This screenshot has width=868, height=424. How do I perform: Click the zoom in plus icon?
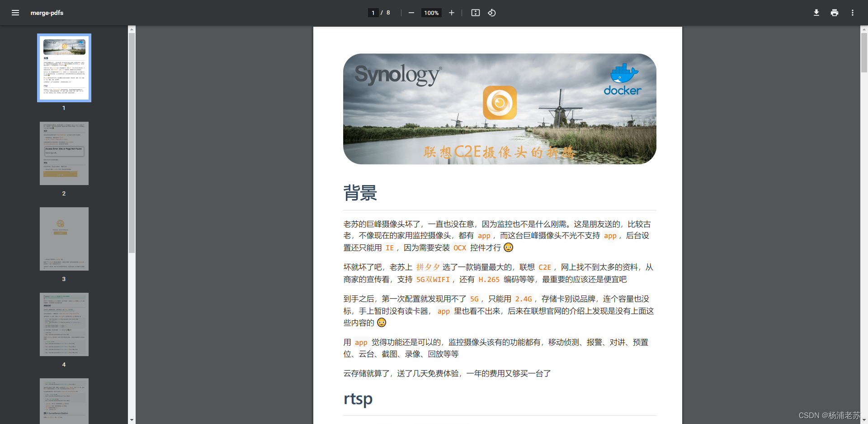[451, 13]
